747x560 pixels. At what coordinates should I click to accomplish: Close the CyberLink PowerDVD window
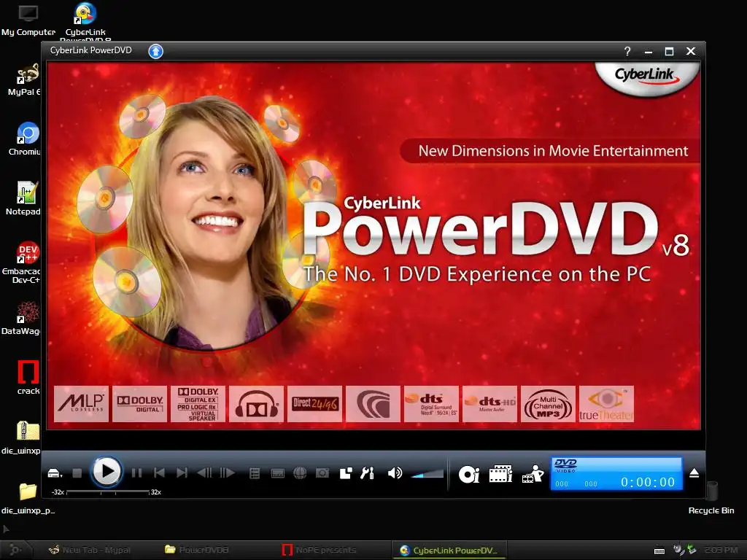pyautogui.click(x=691, y=51)
